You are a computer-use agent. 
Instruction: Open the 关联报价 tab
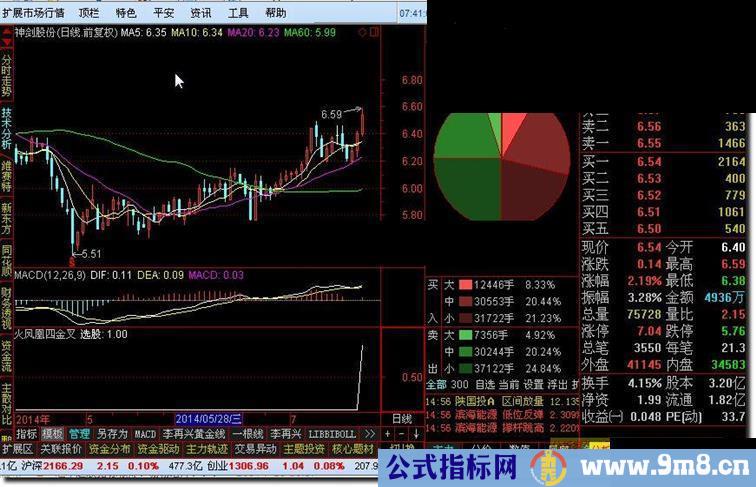[x=61, y=449]
